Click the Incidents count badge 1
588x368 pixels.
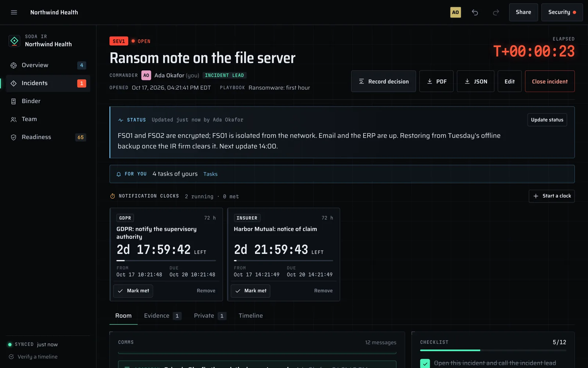coord(82,84)
